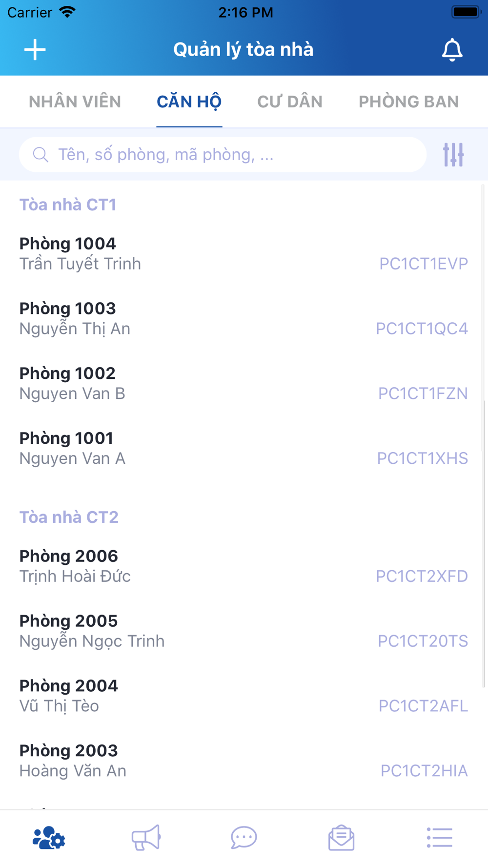Open the list menu icon

point(439,838)
